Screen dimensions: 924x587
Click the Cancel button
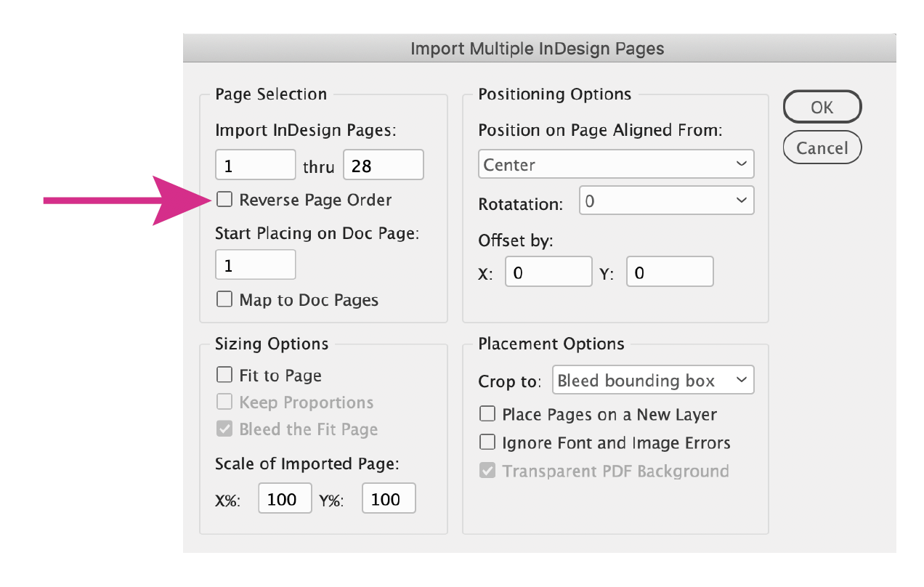tap(822, 147)
